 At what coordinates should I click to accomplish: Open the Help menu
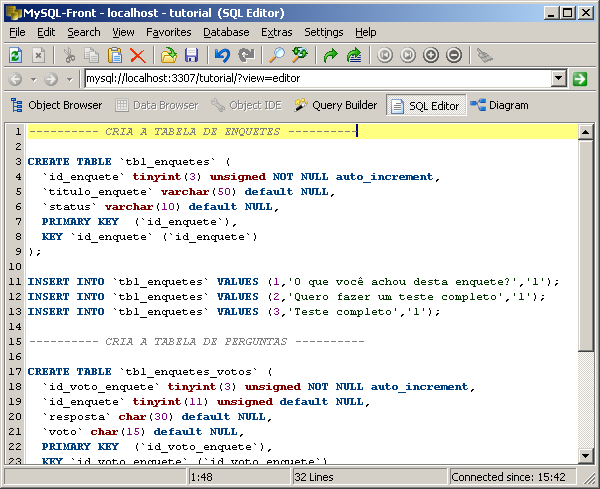click(x=365, y=32)
